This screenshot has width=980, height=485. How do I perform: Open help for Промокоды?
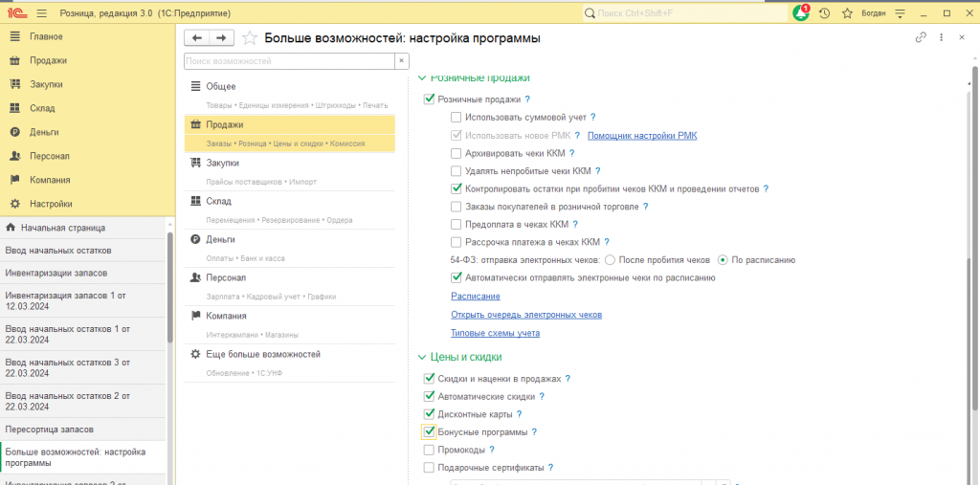point(492,450)
